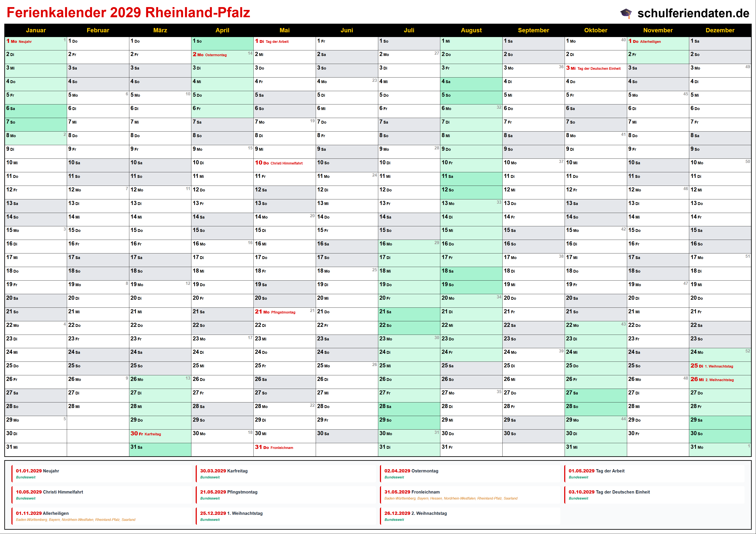
Task: Select the August month header
Action: click(471, 30)
